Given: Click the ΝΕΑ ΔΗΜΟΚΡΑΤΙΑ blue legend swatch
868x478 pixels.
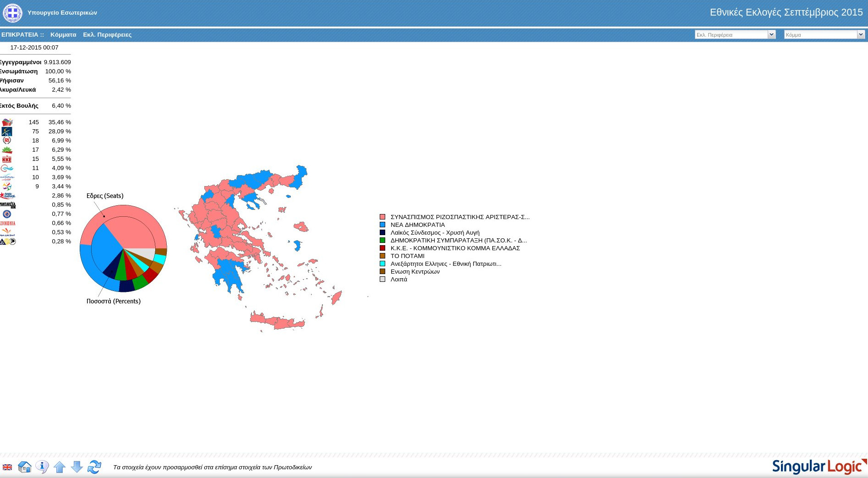Looking at the screenshot, I should pyautogui.click(x=382, y=225).
